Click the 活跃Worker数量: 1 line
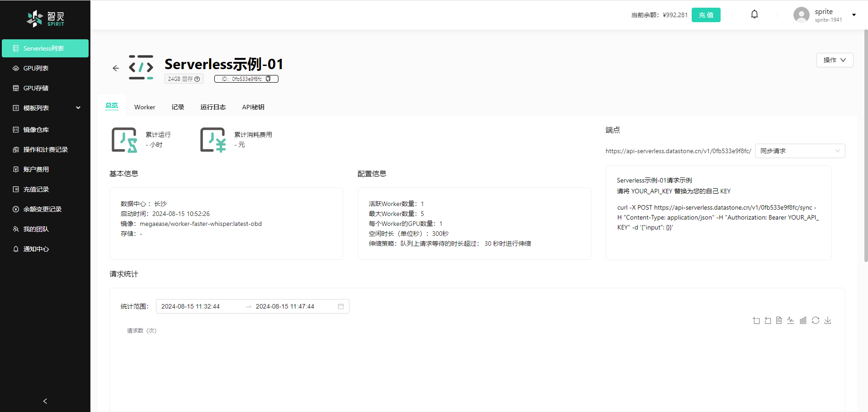Image resolution: width=868 pixels, height=412 pixels. click(x=396, y=204)
